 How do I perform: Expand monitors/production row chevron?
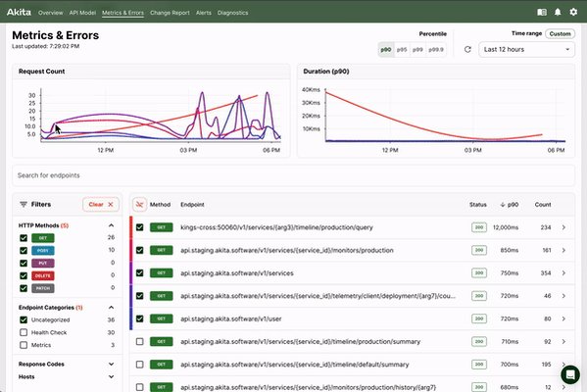[x=563, y=250]
